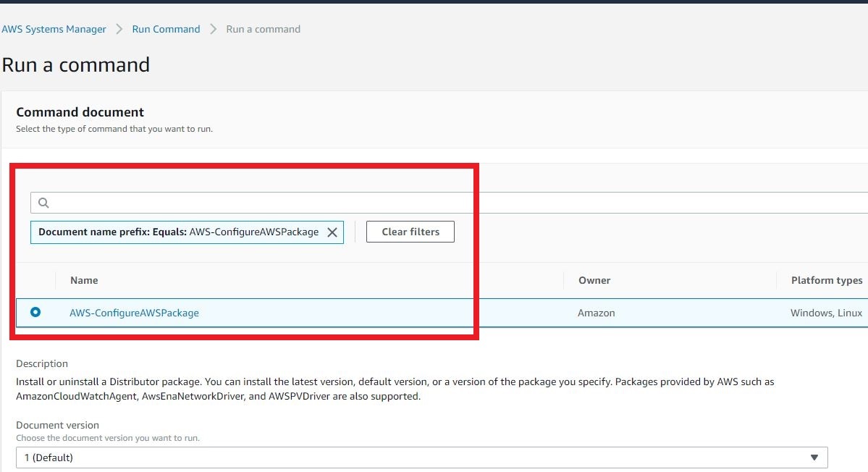This screenshot has width=868, height=472.
Task: Remove the AWS-ConfigureAWSPackage filter with X
Action: pos(332,232)
